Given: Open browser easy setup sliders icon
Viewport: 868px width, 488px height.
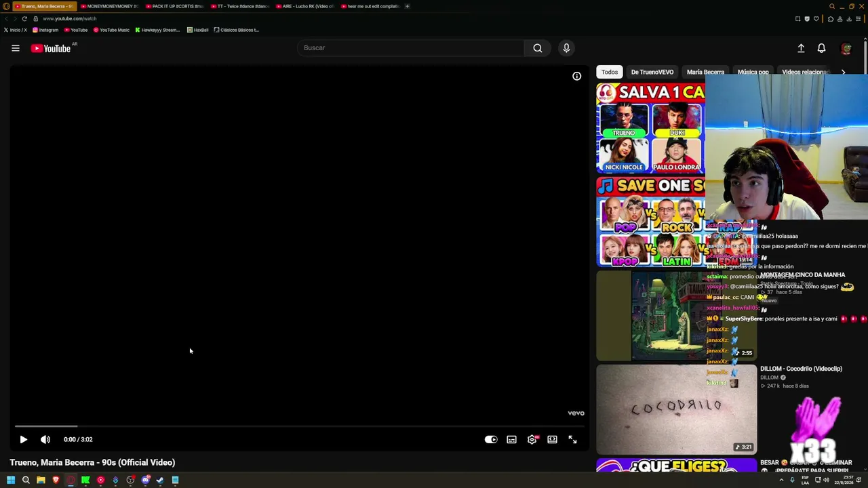Looking at the screenshot, I should [x=858, y=19].
